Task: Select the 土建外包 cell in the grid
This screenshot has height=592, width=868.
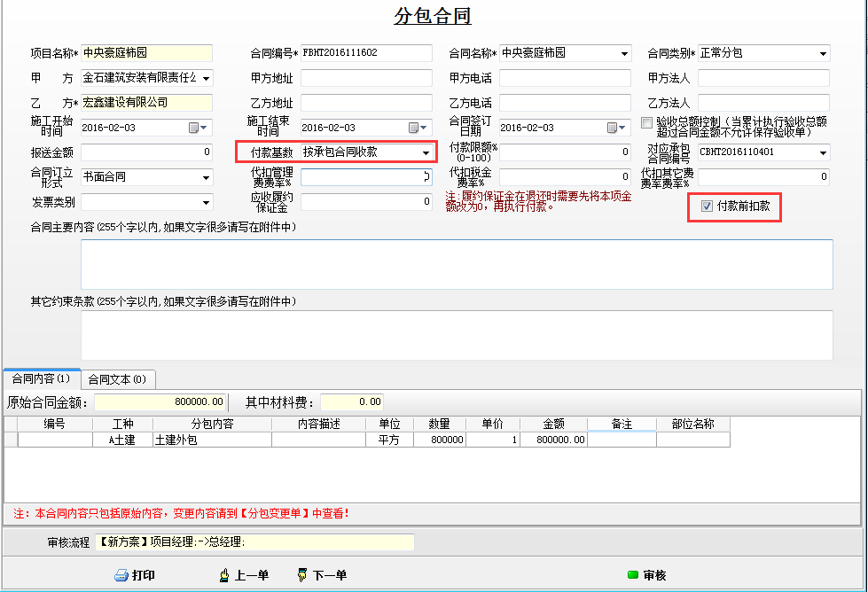Action: 212,440
